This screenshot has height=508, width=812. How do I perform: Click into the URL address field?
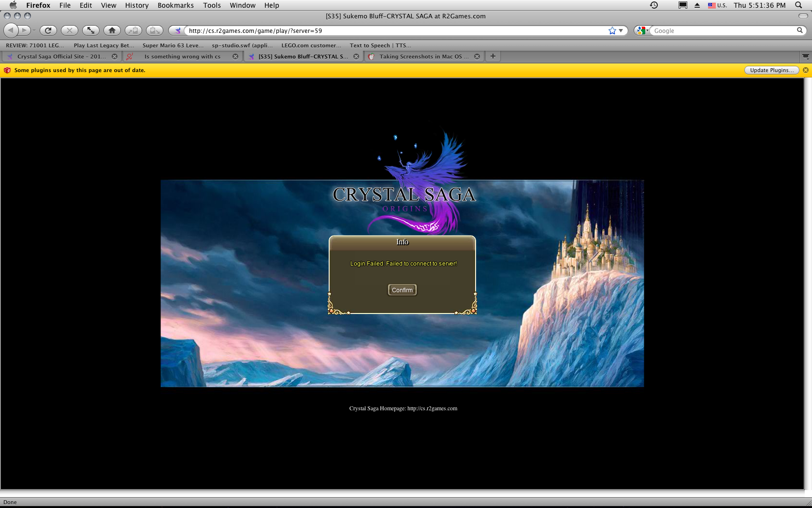pos(387,30)
